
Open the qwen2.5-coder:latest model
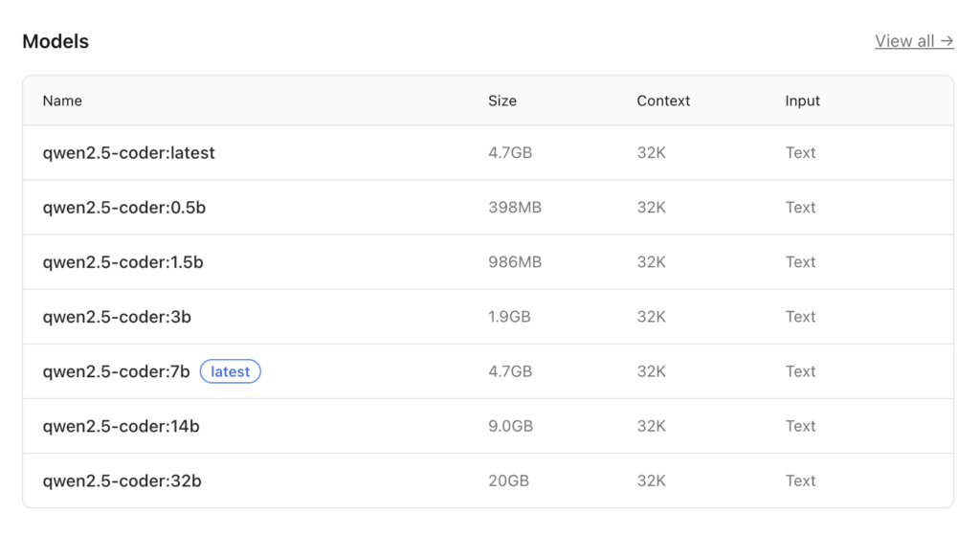point(128,153)
